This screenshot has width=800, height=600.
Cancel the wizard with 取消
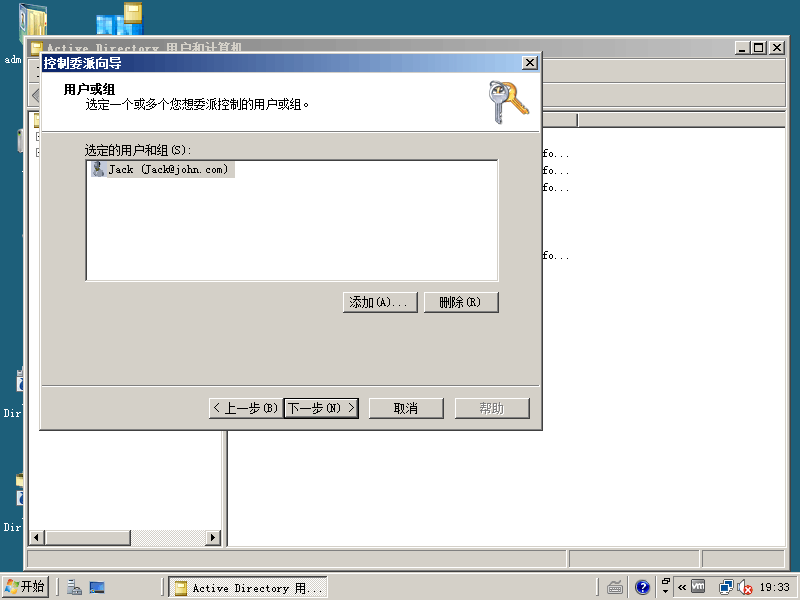click(x=406, y=408)
